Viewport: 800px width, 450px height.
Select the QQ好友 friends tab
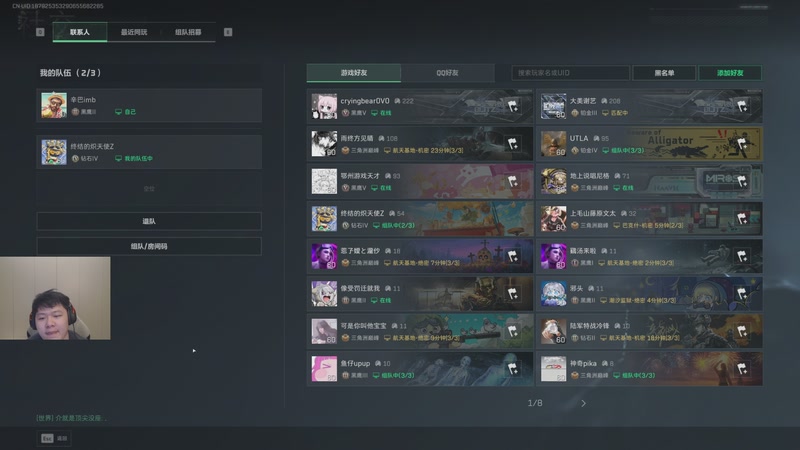447,73
